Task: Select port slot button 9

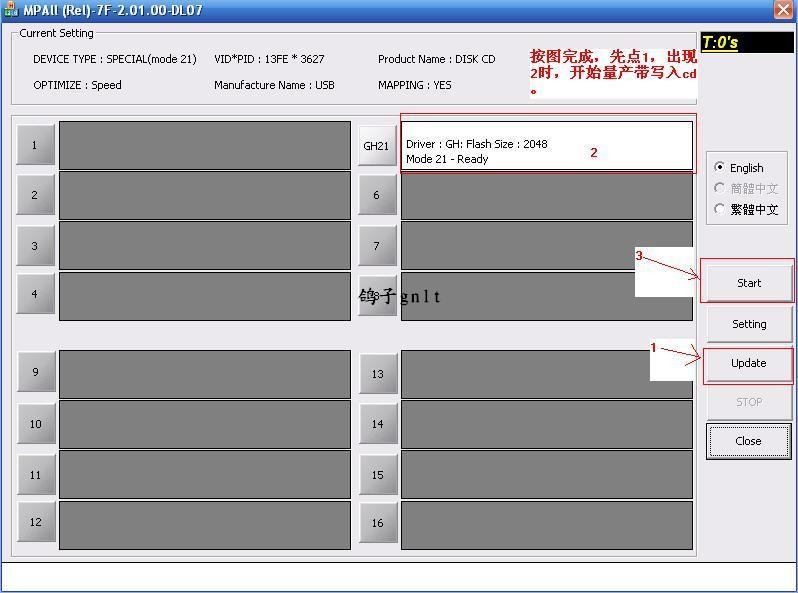Action: (35, 372)
